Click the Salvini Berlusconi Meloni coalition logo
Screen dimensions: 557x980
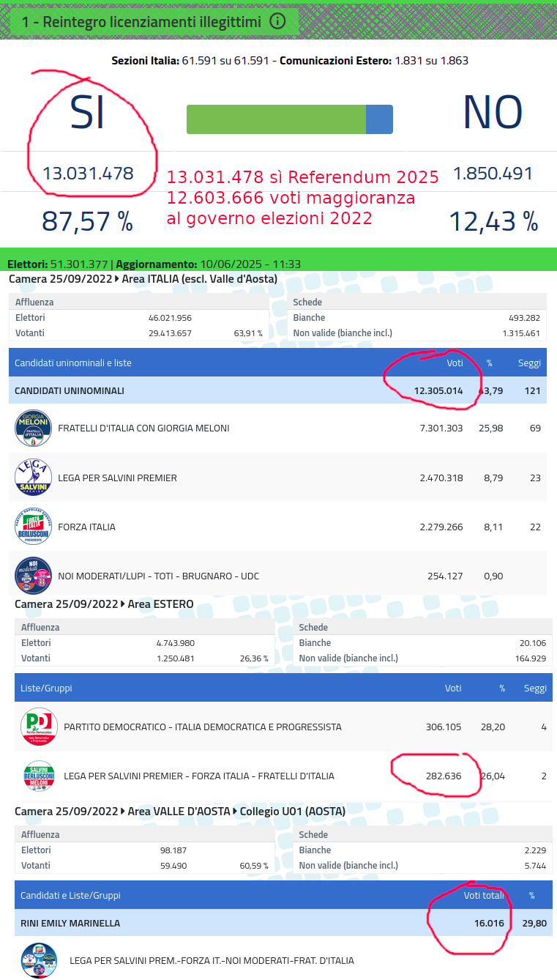(x=39, y=776)
